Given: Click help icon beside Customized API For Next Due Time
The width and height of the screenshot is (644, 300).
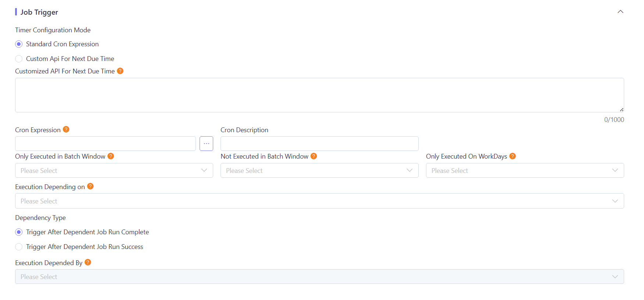Looking at the screenshot, I should (120, 71).
